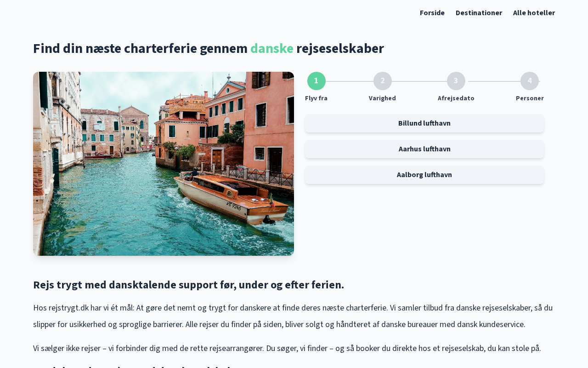Viewport: 588px width, 368px height.
Task: Click the Flyv fra step label
Action: (316, 98)
